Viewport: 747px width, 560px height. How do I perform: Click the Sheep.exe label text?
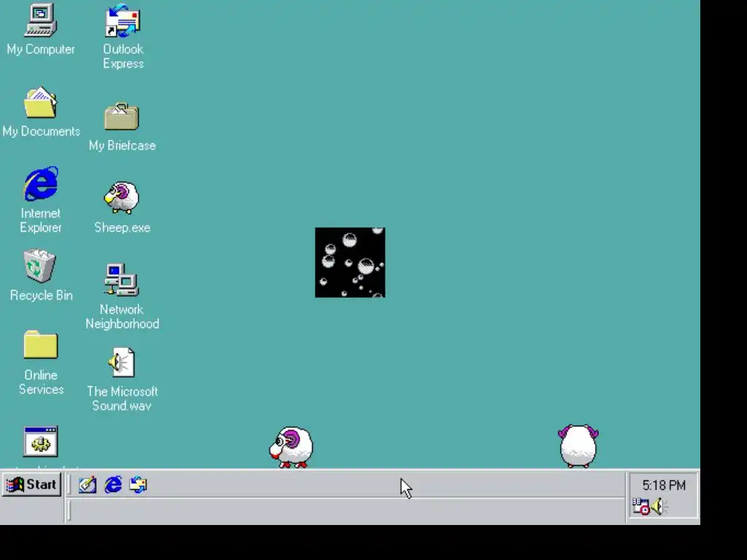123,227
